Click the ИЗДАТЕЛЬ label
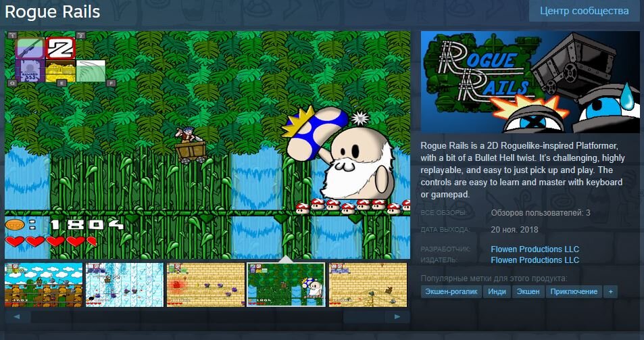The height and width of the screenshot is (340, 644). click(x=439, y=260)
